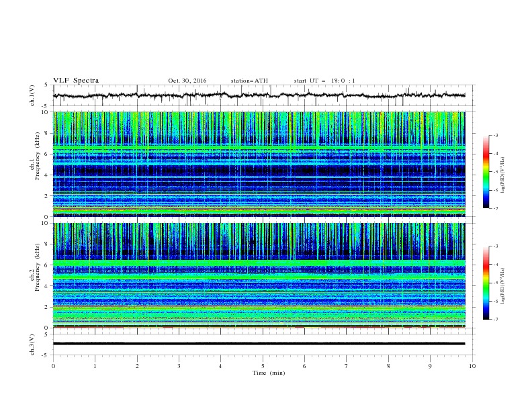
Task: Click the 'ch.3(V)' waveform axis label
Action: (32, 345)
